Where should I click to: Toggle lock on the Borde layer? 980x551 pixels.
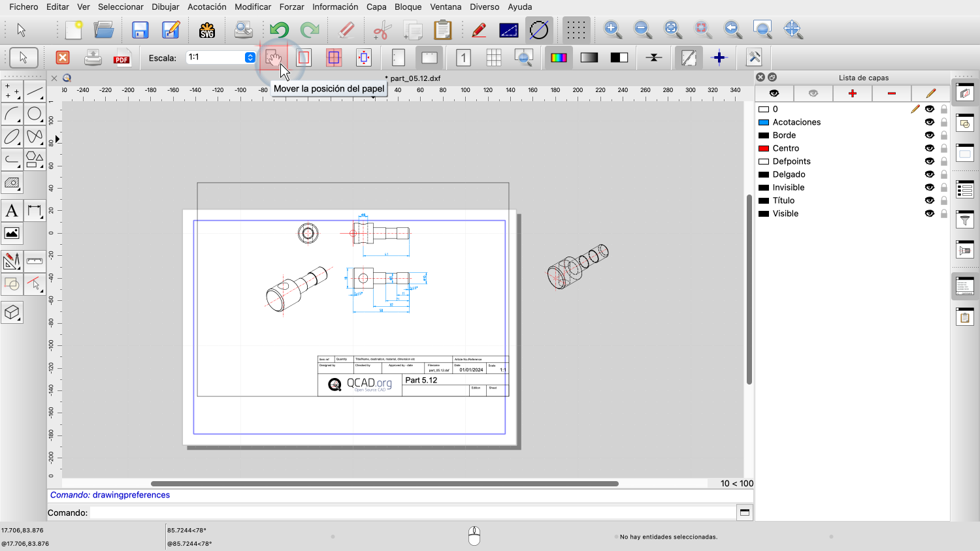tap(944, 135)
